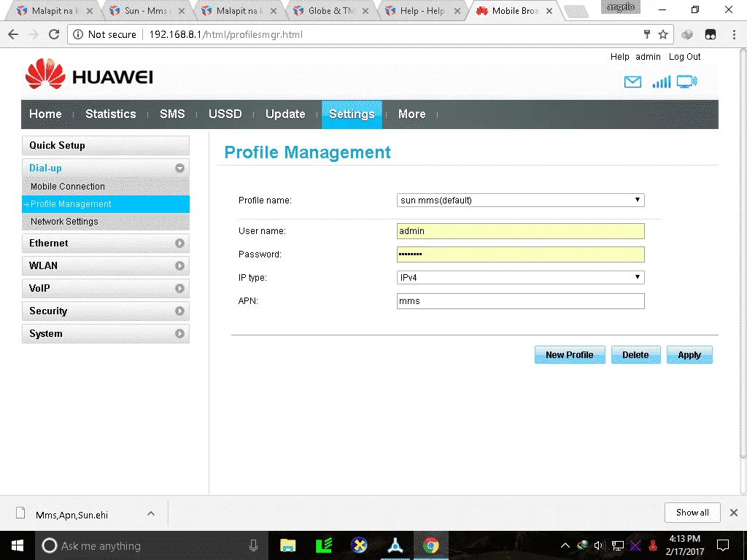This screenshot has width=747, height=560.
Task: Open the envelope messages icon in header
Action: 632,82
